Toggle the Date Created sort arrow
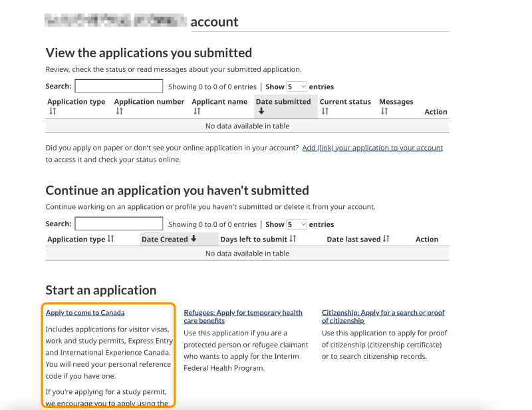 [194, 239]
